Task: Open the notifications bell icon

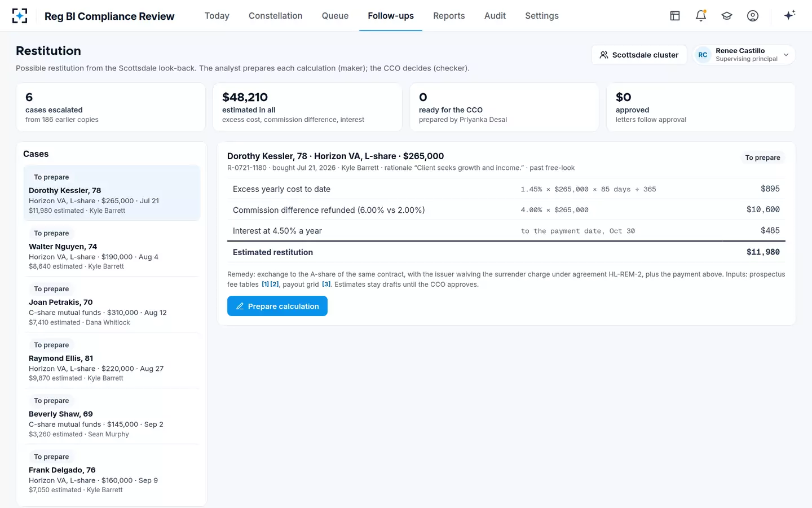Action: point(701,16)
